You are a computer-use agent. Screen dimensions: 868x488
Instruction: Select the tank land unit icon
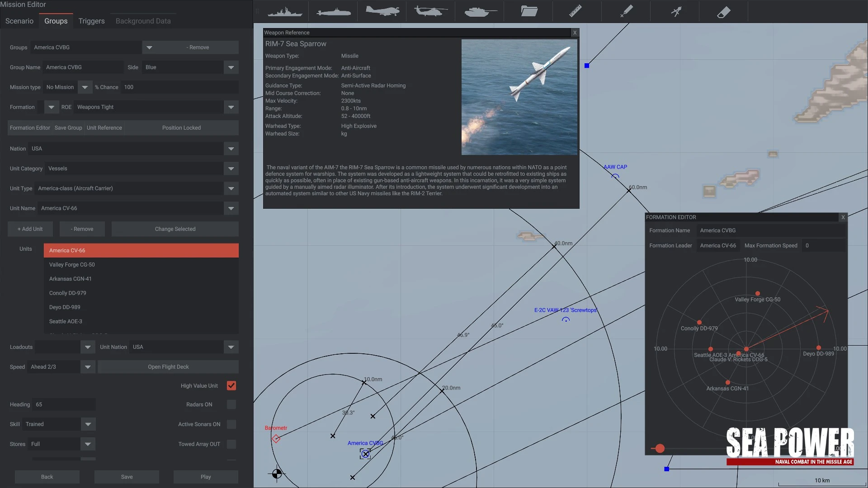480,11
